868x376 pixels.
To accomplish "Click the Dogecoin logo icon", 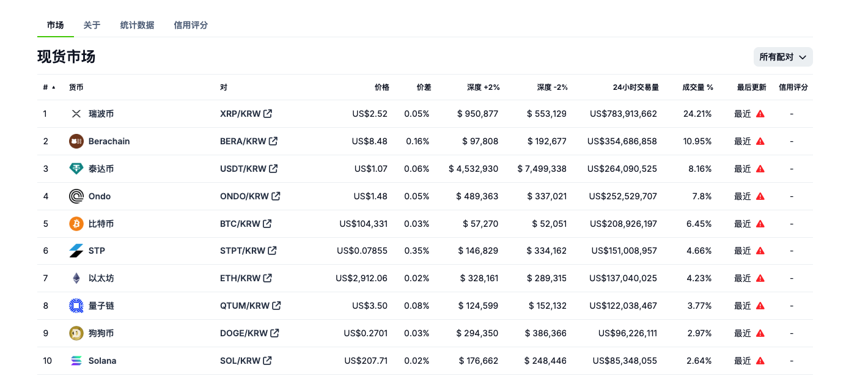I will pos(76,333).
